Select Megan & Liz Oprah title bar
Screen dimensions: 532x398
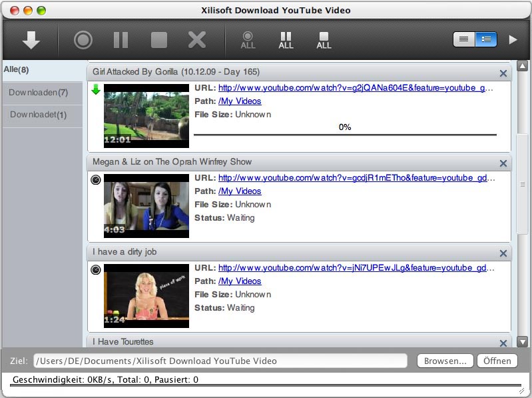point(299,162)
